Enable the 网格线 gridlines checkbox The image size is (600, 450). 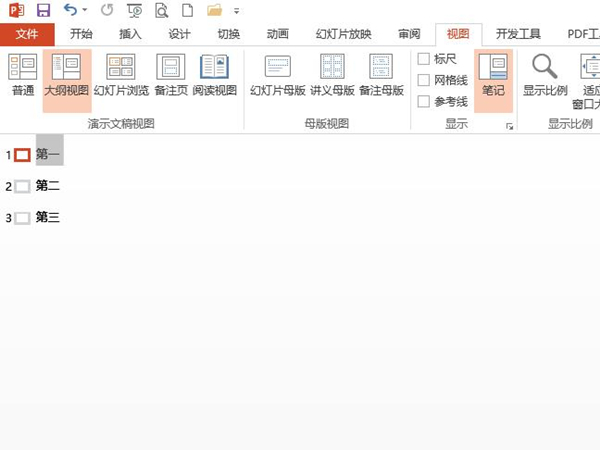(424, 80)
